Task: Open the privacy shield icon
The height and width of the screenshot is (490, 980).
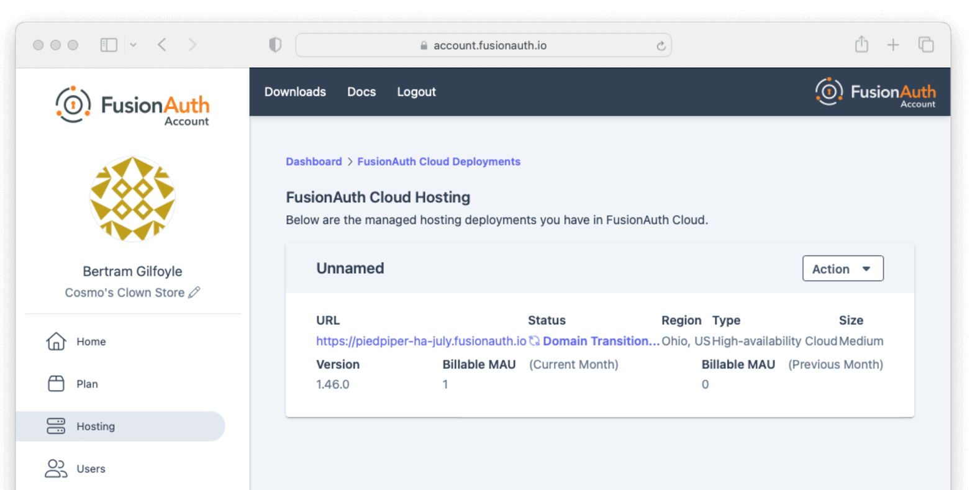Action: click(275, 45)
